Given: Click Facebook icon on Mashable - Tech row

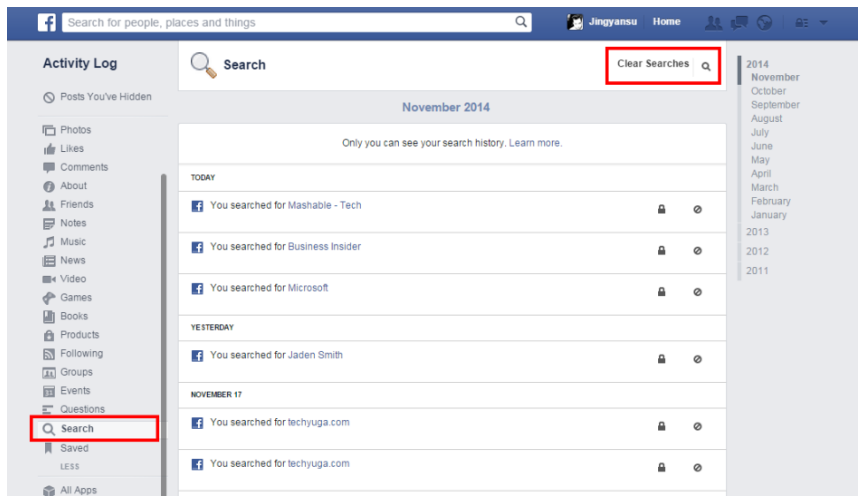Looking at the screenshot, I should point(197,206).
